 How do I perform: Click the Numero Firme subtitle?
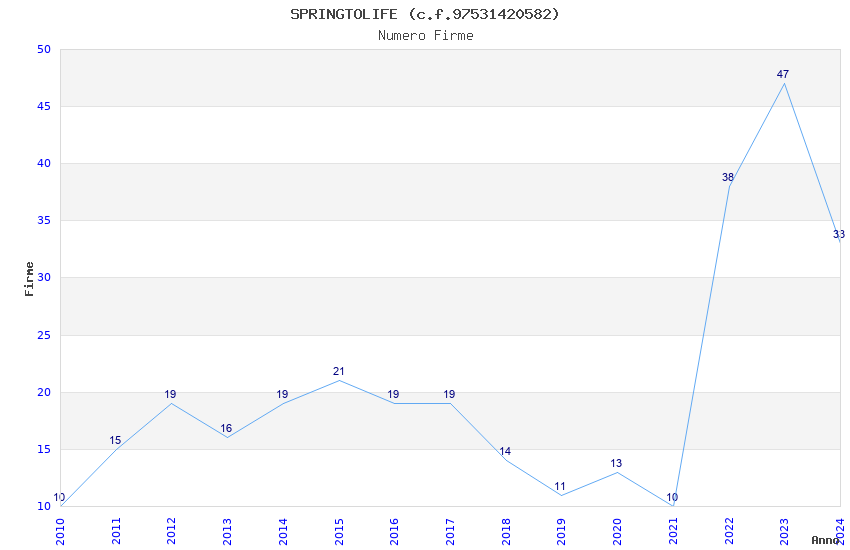[425, 35]
